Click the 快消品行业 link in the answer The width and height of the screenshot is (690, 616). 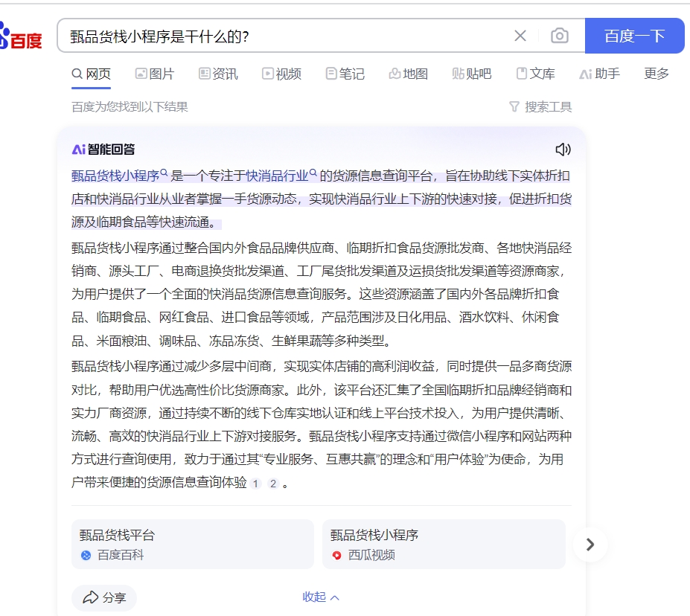(281, 176)
